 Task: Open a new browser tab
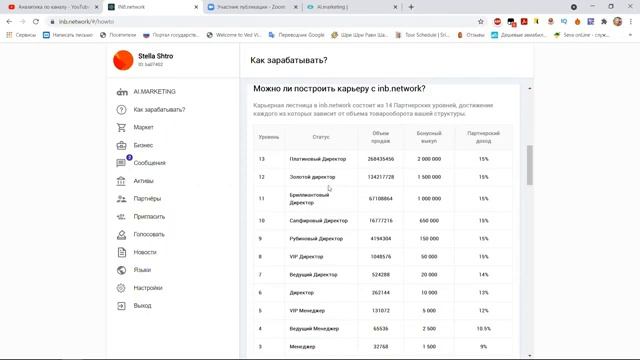pos(411,7)
